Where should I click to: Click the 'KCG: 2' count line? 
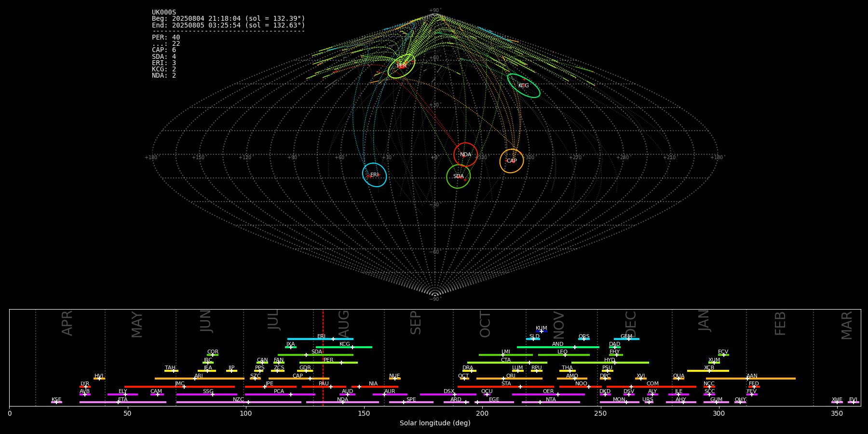tap(164, 69)
